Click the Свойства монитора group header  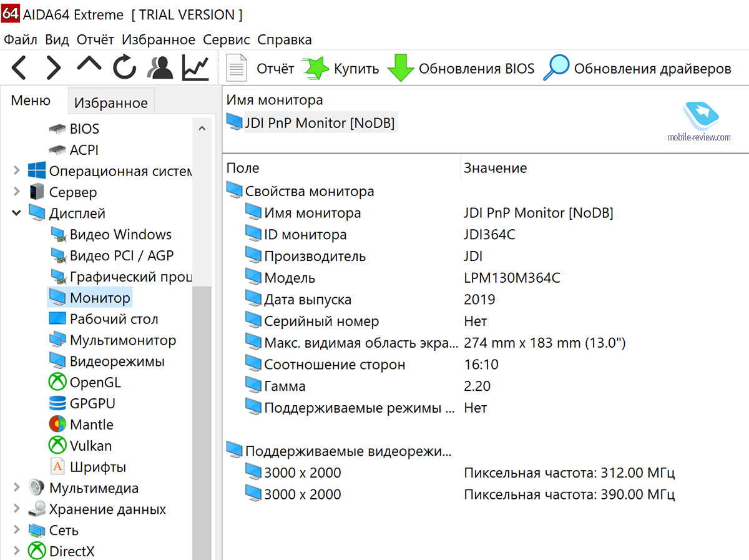click(300, 191)
